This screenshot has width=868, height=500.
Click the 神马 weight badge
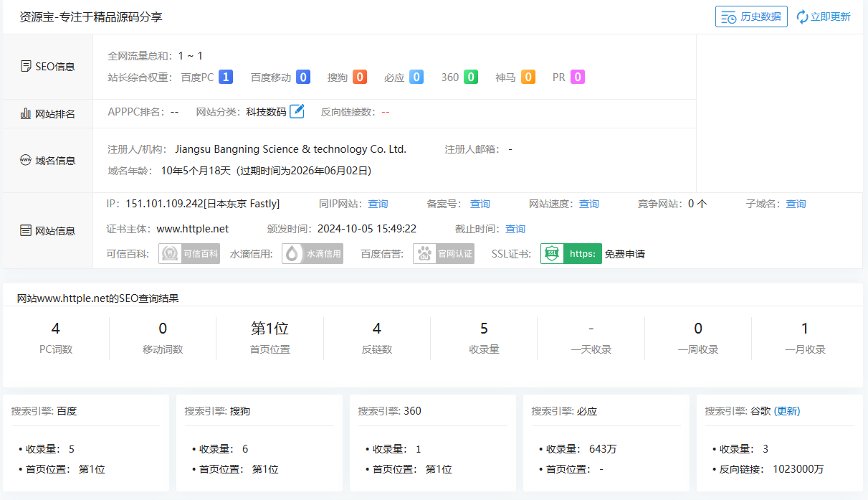point(528,77)
